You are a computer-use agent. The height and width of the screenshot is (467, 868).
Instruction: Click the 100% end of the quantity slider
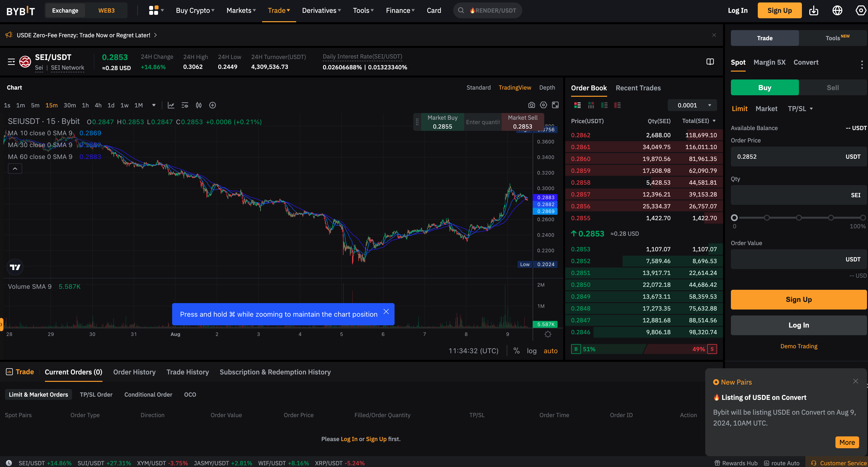863,218
